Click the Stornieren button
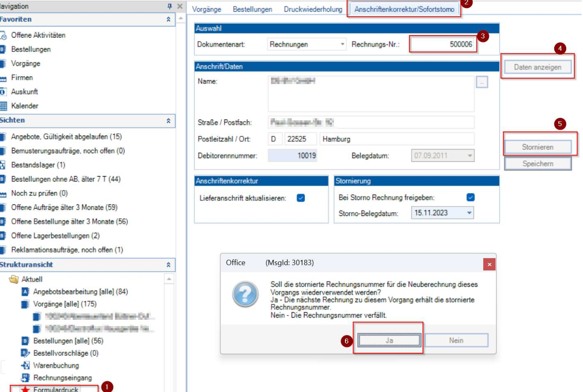This screenshot has height=392, width=583. point(537,147)
